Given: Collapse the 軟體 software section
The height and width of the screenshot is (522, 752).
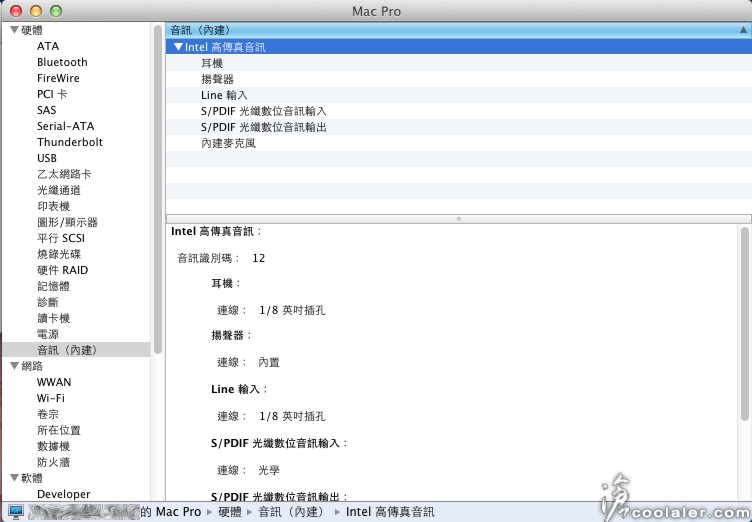Looking at the screenshot, I should (14, 478).
